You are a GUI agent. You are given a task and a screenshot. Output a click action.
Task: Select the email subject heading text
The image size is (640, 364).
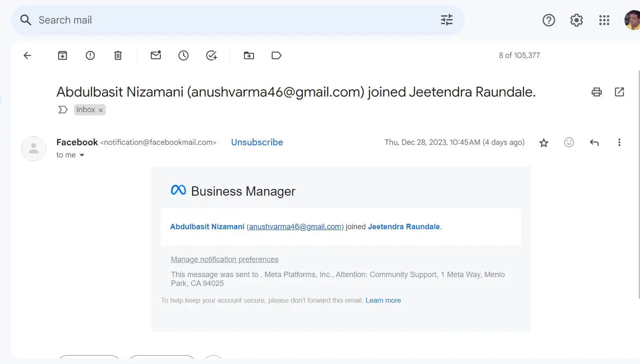click(x=296, y=92)
